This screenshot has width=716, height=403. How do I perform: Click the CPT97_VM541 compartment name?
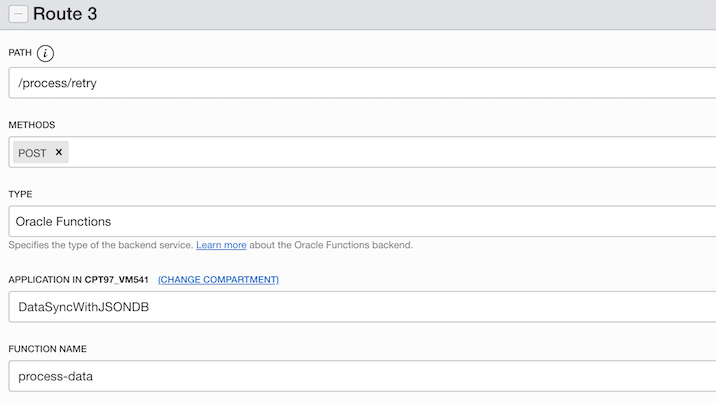tap(116, 279)
